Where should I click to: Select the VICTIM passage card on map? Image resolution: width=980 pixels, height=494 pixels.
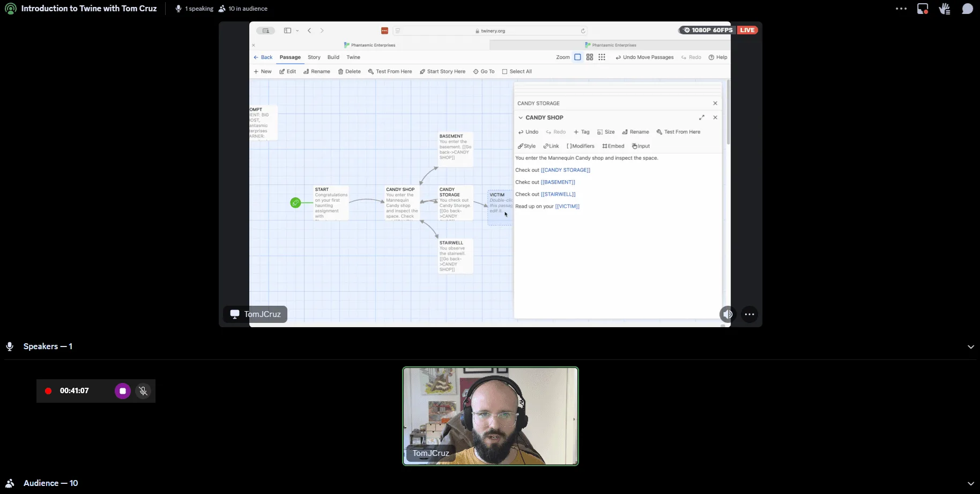[x=500, y=208]
